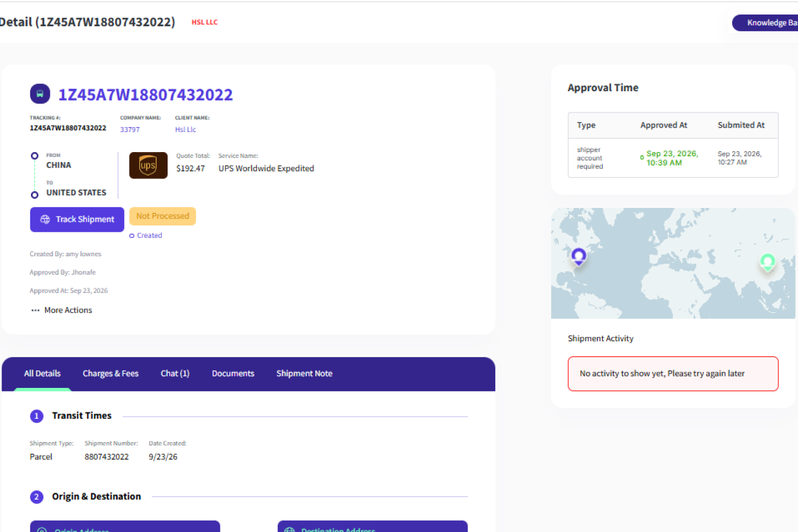Screen dimensions: 798x532
Task: Click approved time Sep 23, 2026, 10:39 AM
Action: (x=672, y=158)
